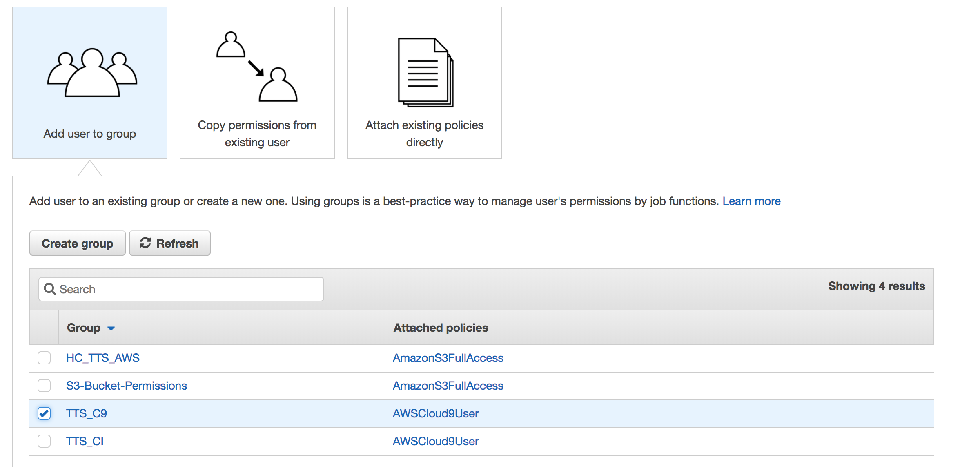Click the search magnifier icon
This screenshot has height=473, width=980.
click(50, 289)
